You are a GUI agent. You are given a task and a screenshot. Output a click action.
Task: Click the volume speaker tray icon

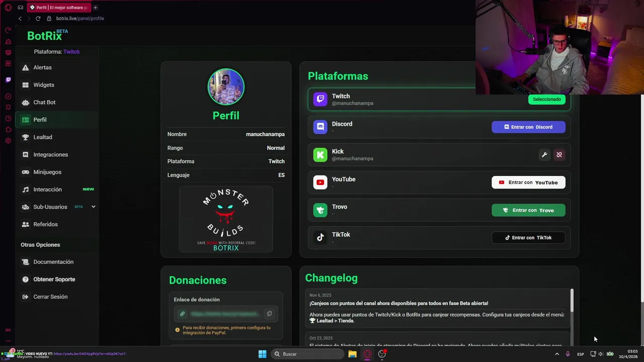click(x=601, y=354)
